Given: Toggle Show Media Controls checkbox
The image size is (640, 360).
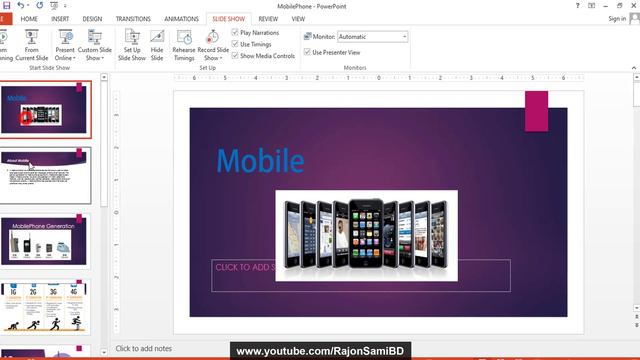Looking at the screenshot, I should click(x=235, y=56).
